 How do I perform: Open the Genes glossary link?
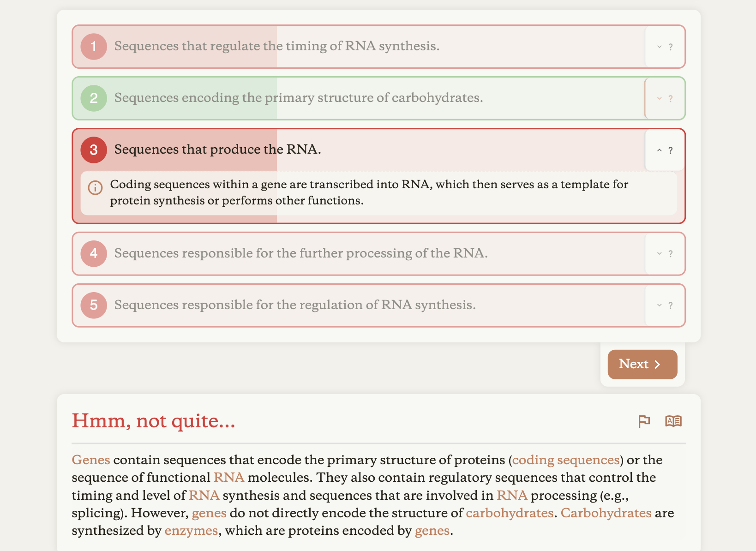click(x=90, y=460)
